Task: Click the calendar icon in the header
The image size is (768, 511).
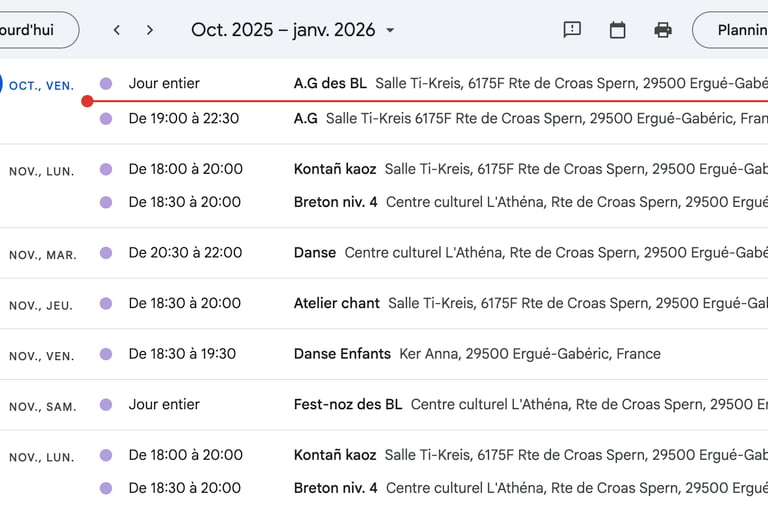Action: coord(618,30)
